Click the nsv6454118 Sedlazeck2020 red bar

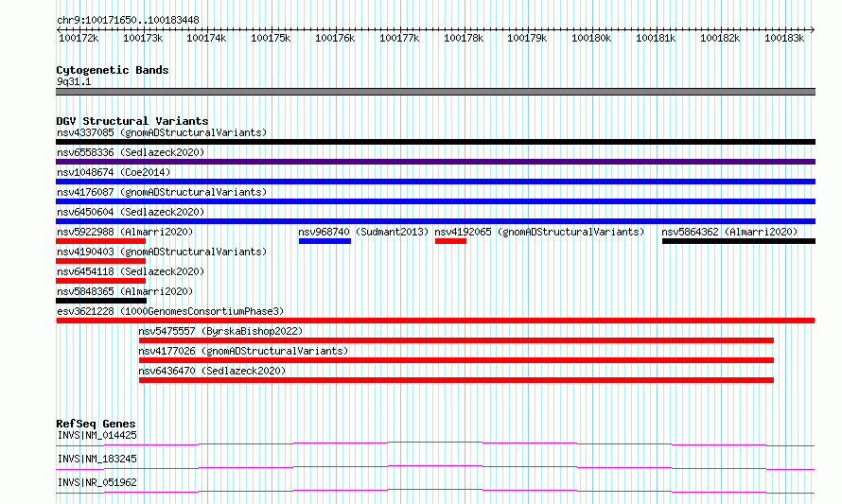coord(101,281)
